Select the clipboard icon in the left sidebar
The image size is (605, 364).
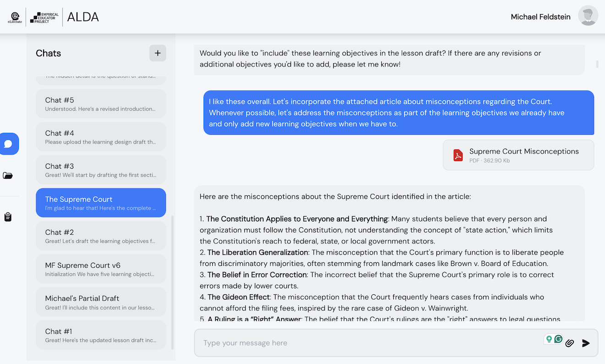tap(8, 216)
